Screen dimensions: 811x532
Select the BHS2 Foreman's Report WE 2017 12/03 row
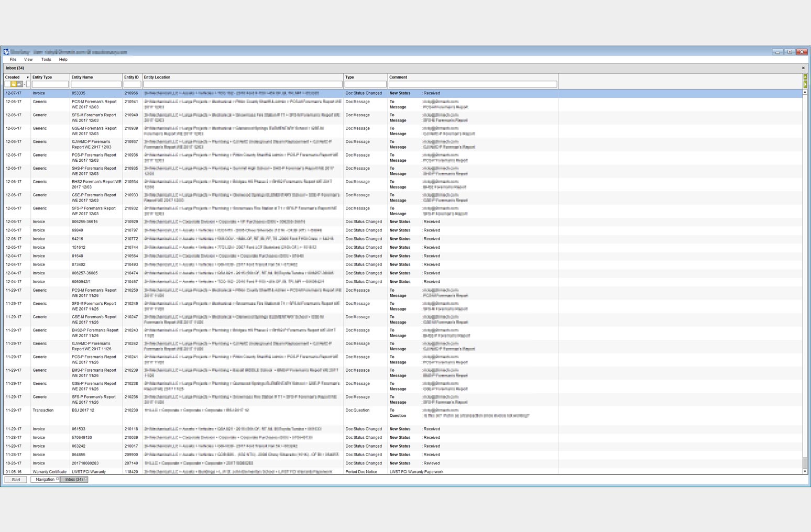[x=403, y=184]
